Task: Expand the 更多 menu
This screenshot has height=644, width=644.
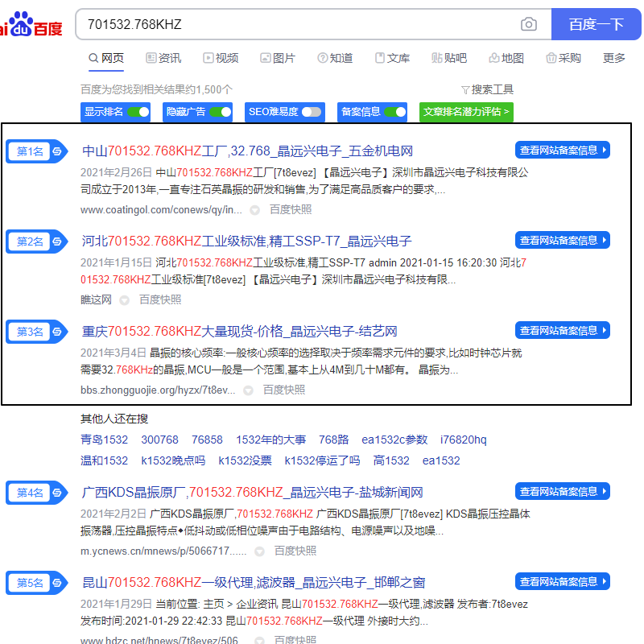Action: [x=613, y=58]
